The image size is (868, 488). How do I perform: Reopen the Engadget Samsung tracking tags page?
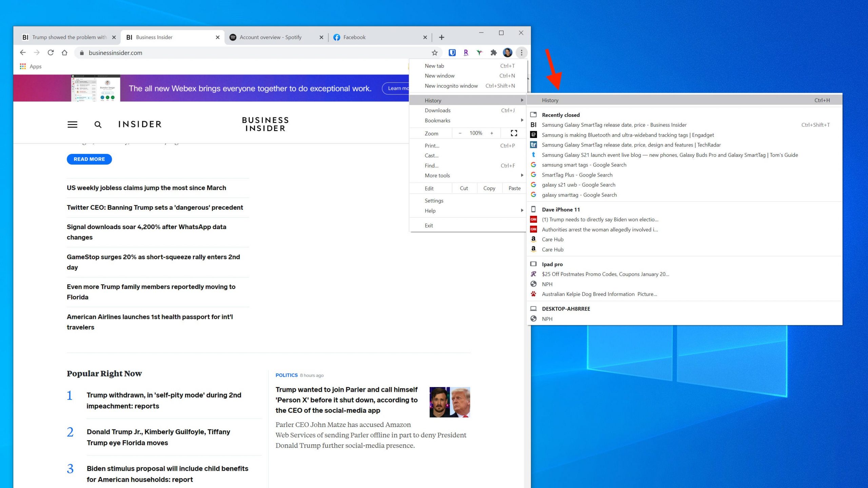684,135
